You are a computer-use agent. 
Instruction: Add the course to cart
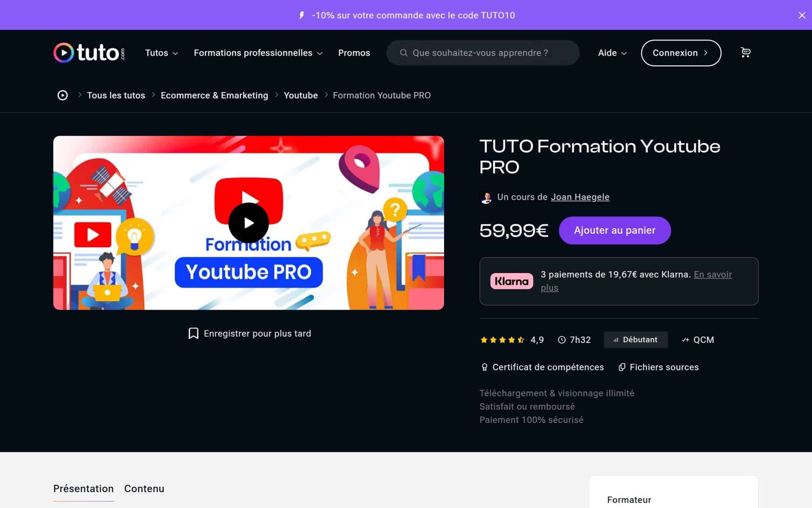(615, 230)
